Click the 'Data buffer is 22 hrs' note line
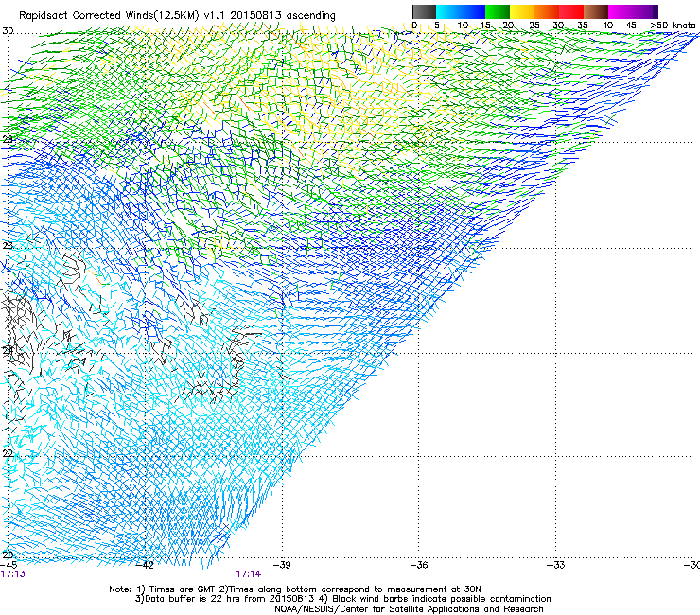The height and width of the screenshot is (615, 700). pyautogui.click(x=342, y=599)
